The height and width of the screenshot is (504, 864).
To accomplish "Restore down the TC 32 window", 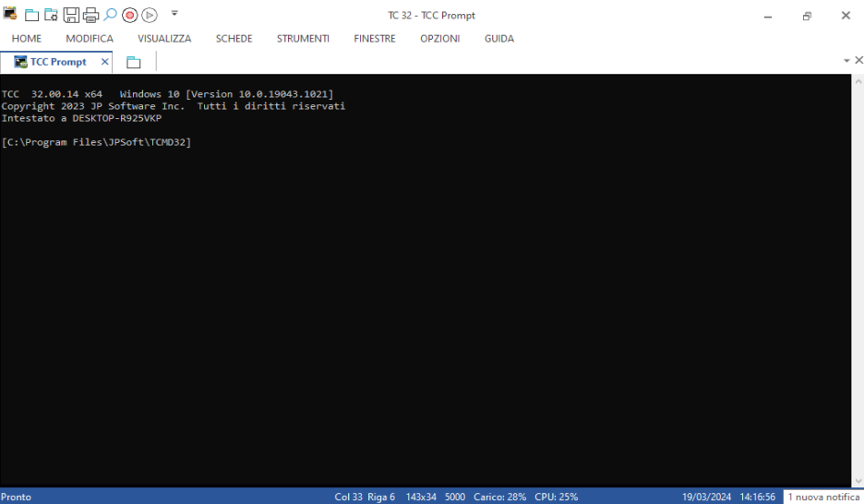I will (x=807, y=16).
